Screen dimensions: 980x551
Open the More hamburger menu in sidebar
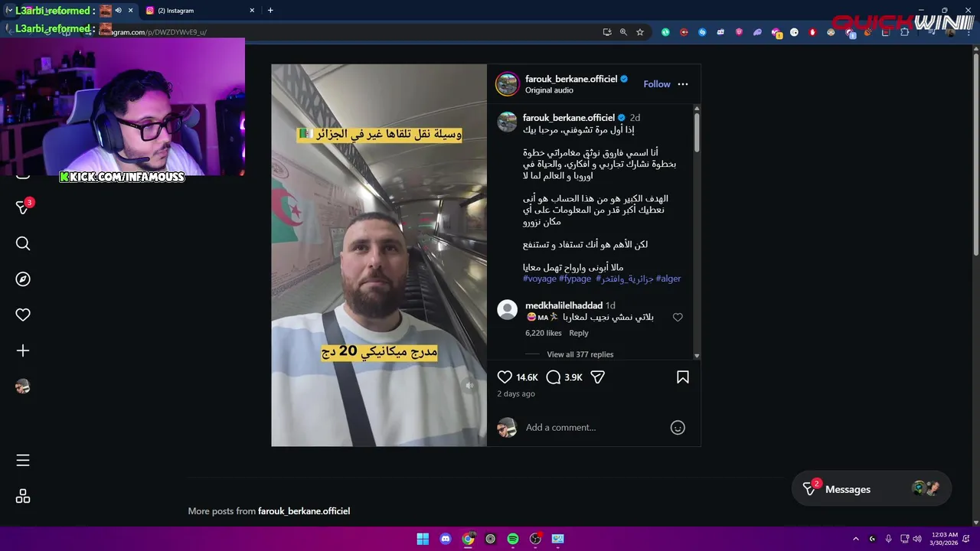23,460
